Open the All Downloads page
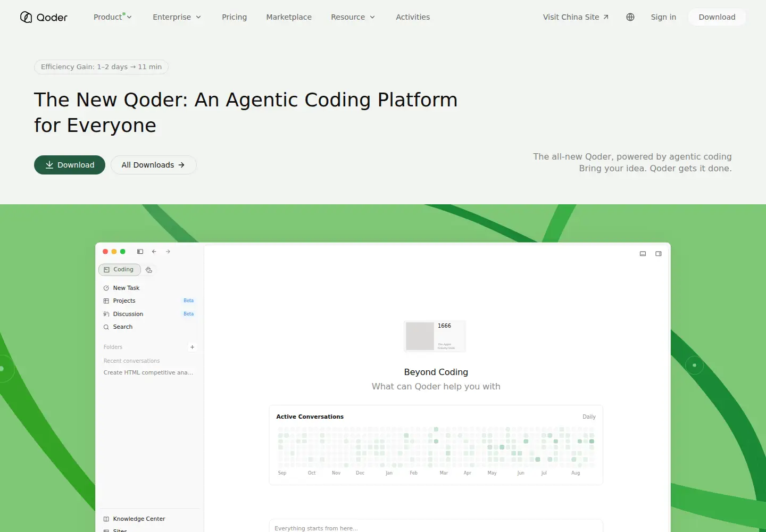Image resolution: width=766 pixels, height=532 pixels. click(154, 165)
